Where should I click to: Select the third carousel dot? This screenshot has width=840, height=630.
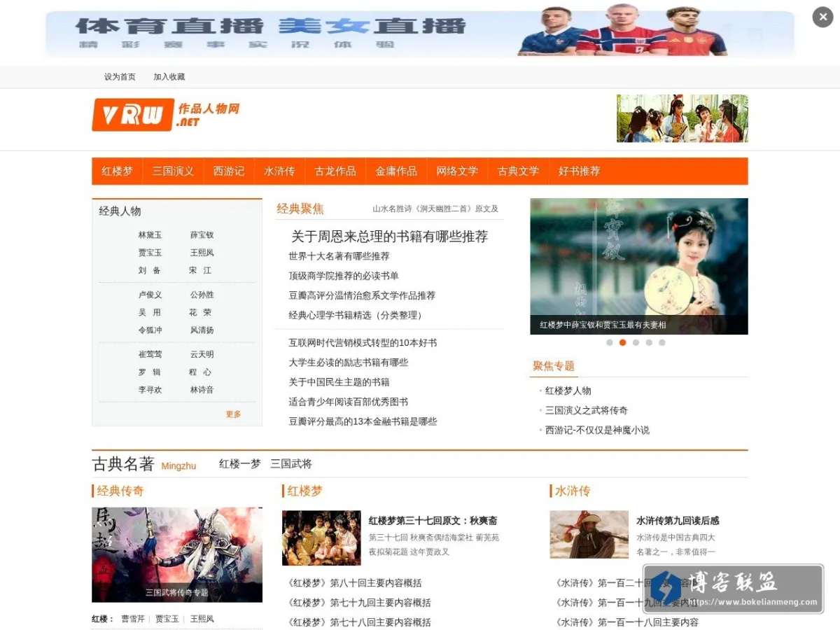[636, 343]
